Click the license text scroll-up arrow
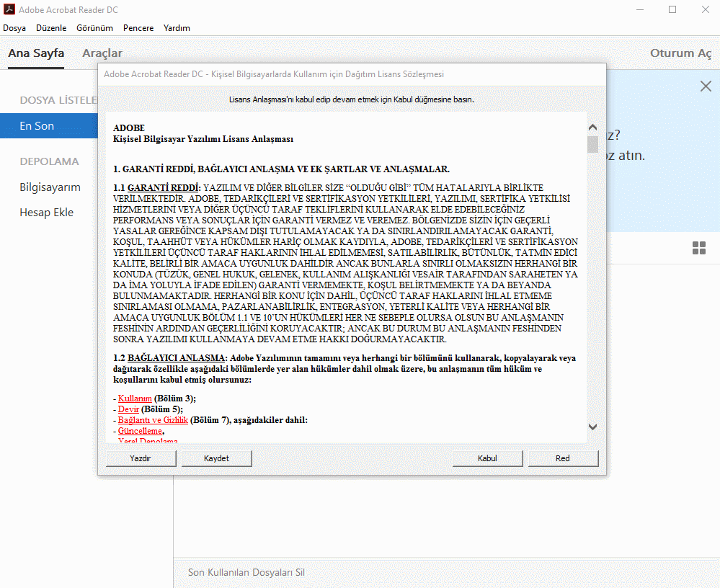 click(x=592, y=128)
